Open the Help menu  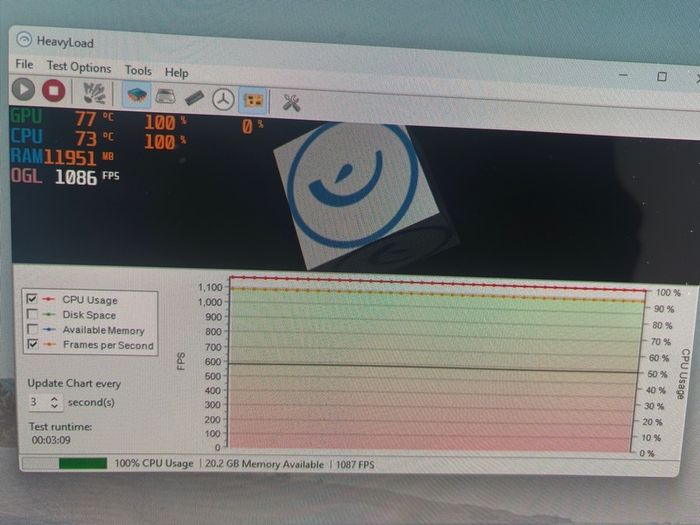pyautogui.click(x=176, y=72)
